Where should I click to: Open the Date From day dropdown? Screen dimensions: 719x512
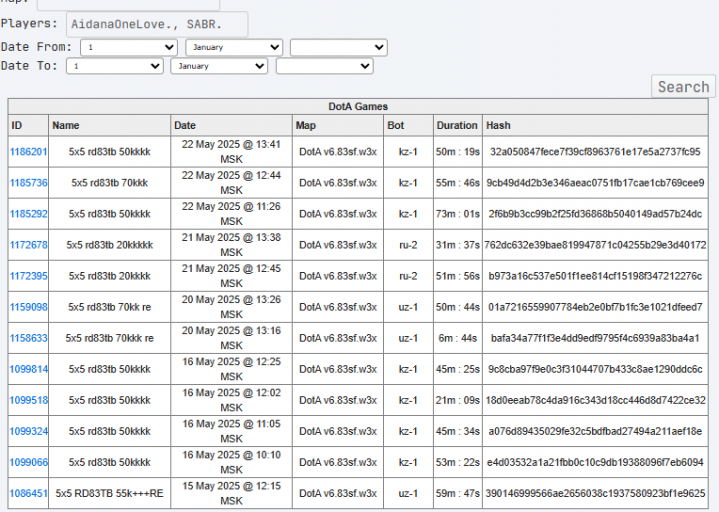coord(129,47)
